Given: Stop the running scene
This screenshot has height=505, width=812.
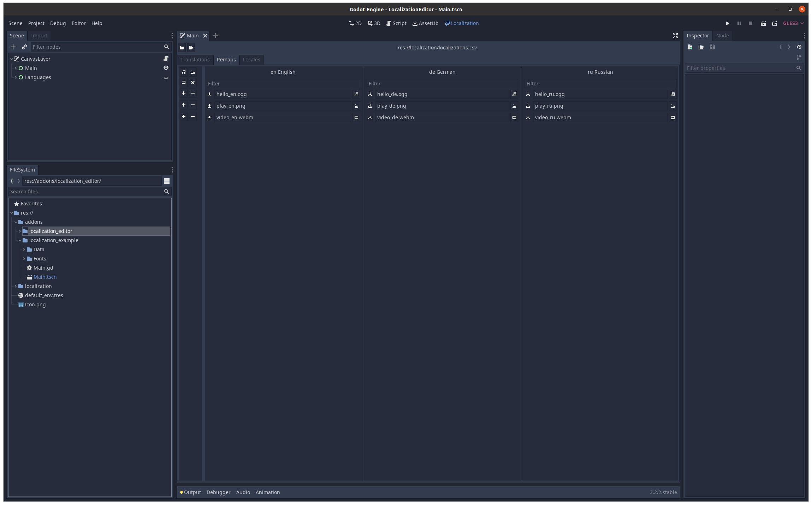Looking at the screenshot, I should pyautogui.click(x=751, y=23).
